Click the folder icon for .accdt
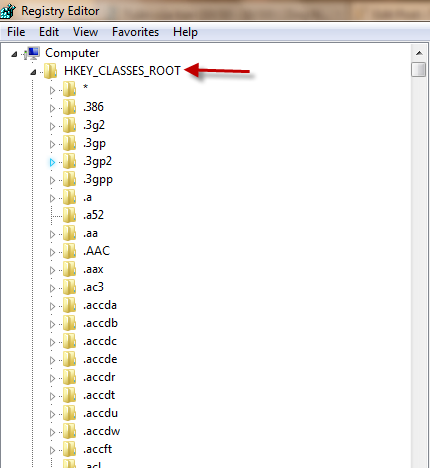Screen dimensions: 430x468 click(x=69, y=395)
